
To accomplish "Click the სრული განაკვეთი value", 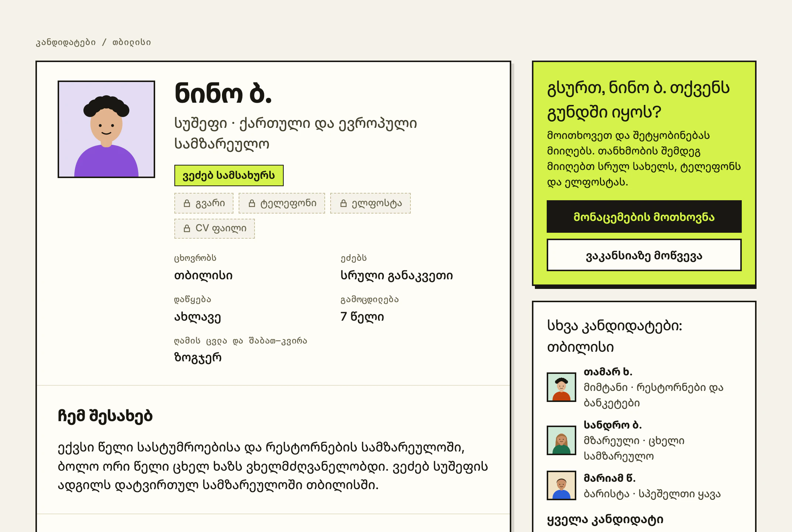I will tap(396, 276).
